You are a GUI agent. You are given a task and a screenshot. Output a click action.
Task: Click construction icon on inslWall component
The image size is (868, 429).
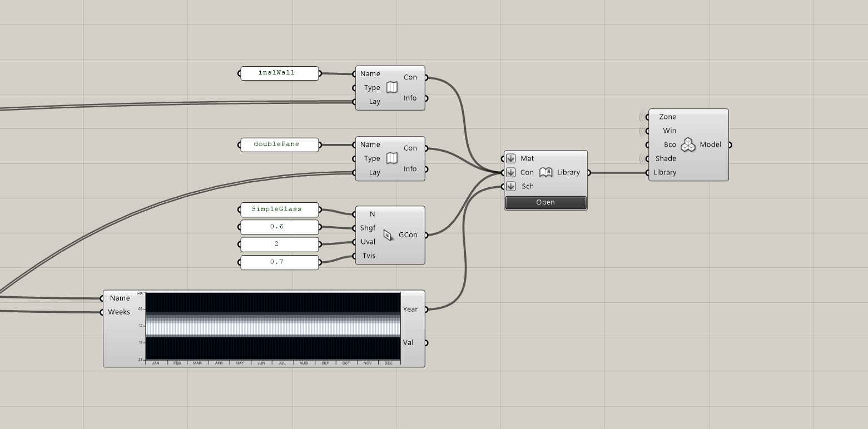[392, 87]
